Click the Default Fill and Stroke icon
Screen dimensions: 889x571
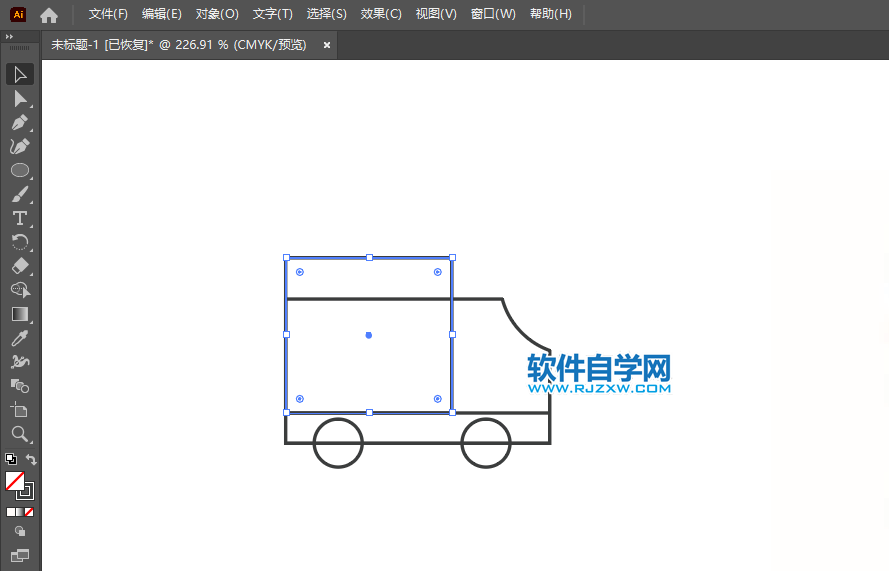coord(11,459)
